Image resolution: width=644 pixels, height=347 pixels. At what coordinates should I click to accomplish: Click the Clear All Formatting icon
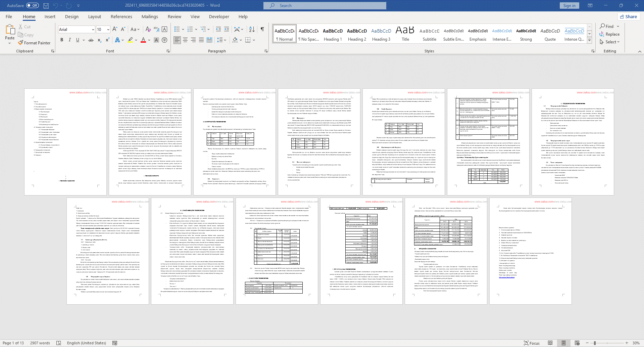[x=148, y=30]
